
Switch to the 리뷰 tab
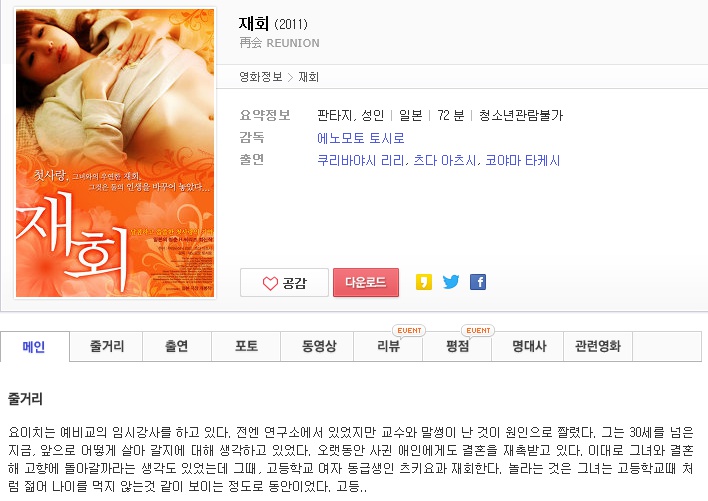click(388, 347)
